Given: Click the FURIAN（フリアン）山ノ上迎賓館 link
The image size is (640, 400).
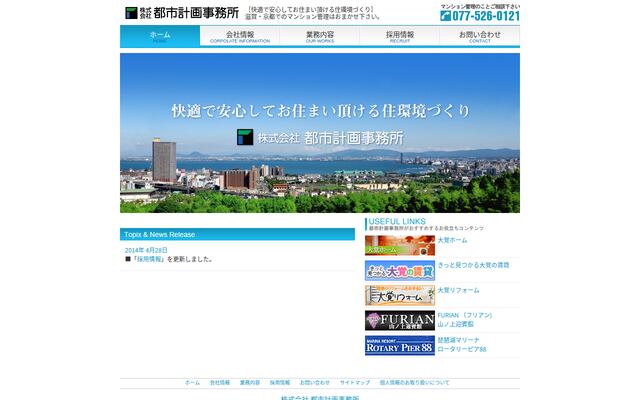Looking at the screenshot, I should coord(465,320).
